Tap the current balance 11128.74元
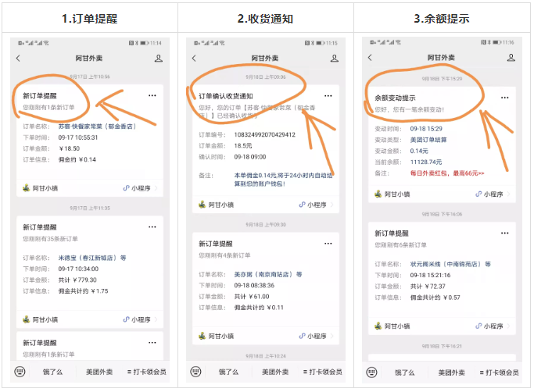Viewport: 534px width, 392px height. click(x=425, y=162)
